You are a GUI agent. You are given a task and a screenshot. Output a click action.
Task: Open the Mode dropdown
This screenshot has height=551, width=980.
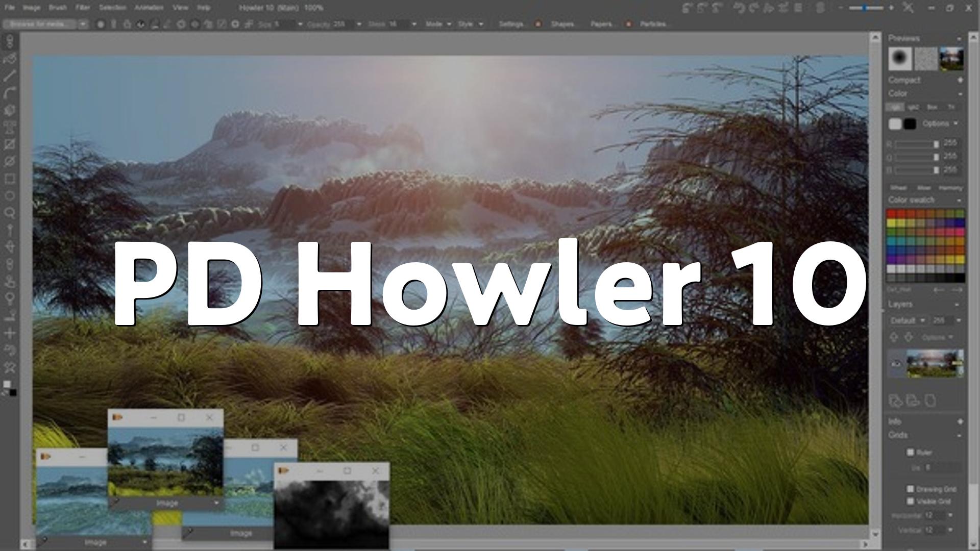[438, 24]
